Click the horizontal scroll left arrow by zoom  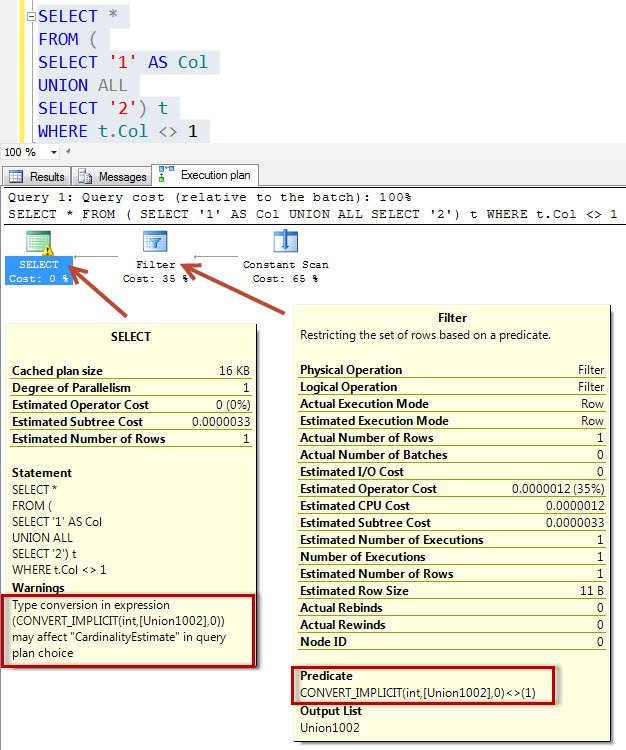68,152
